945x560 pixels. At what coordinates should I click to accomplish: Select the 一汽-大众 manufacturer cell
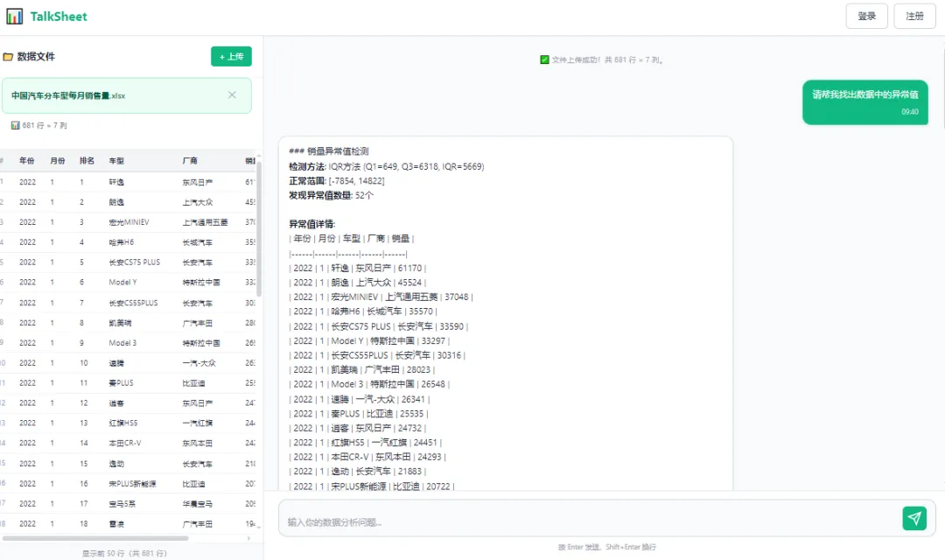[199, 363]
